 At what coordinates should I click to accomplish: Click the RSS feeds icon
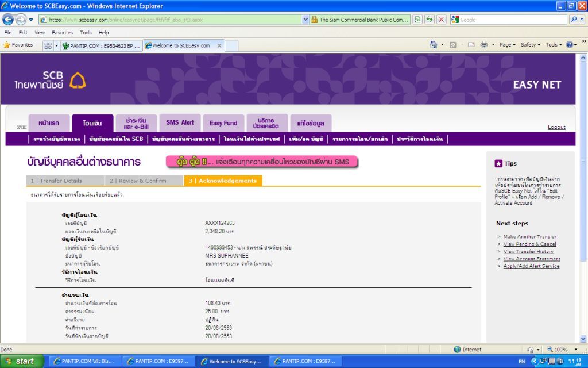click(x=452, y=45)
